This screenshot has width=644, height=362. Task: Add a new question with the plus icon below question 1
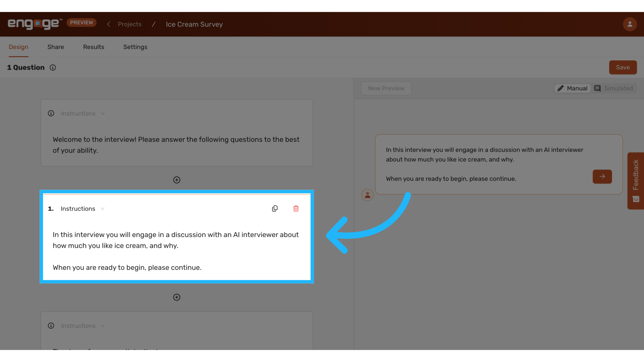point(177,297)
